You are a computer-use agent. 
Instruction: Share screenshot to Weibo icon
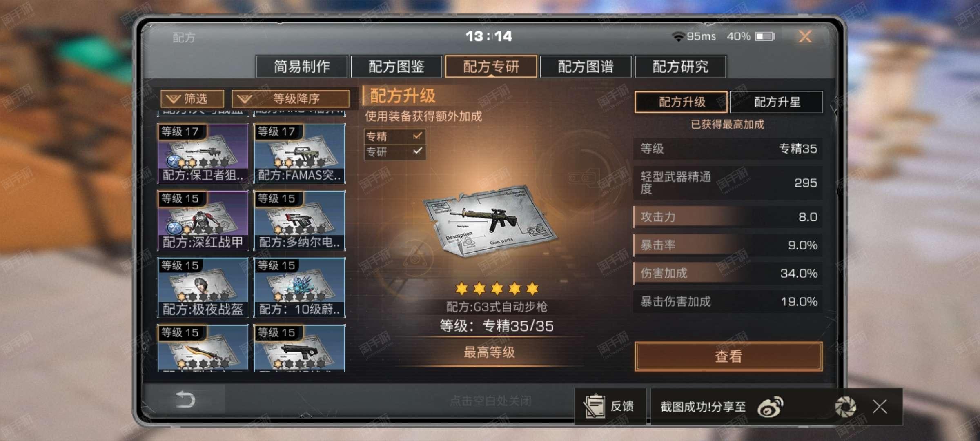(x=770, y=407)
